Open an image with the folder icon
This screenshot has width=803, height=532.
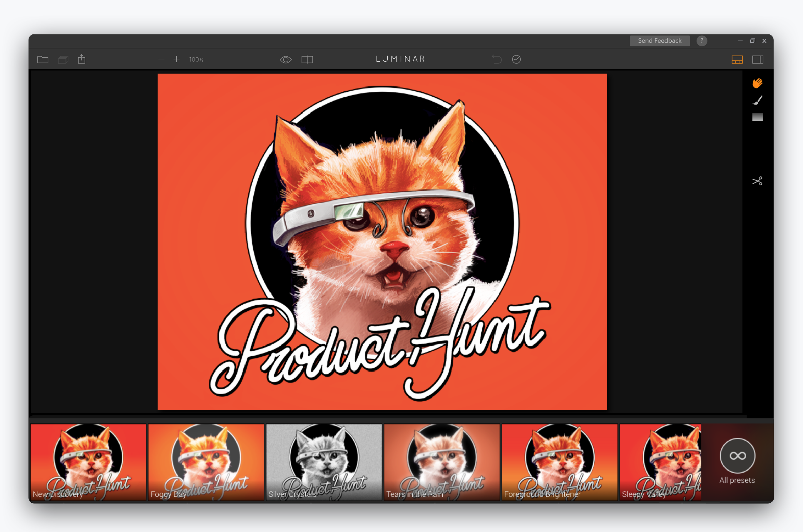click(43, 60)
